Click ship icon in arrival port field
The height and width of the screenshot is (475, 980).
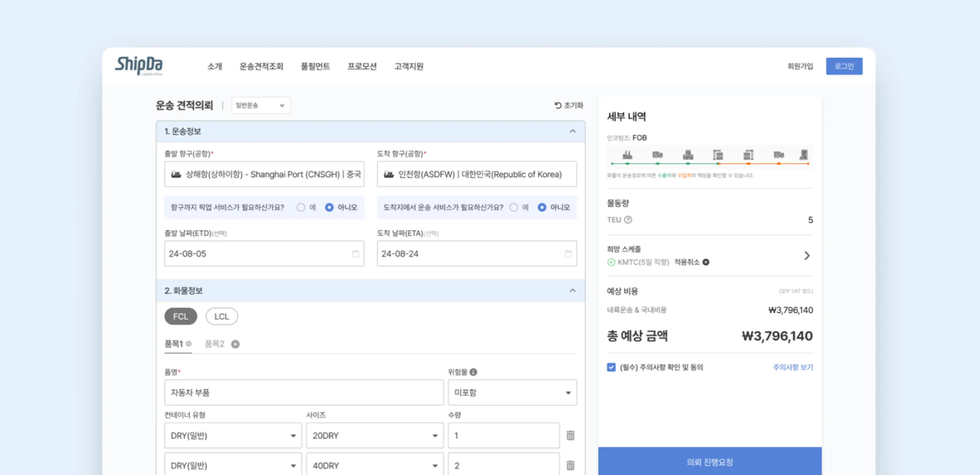[388, 174]
